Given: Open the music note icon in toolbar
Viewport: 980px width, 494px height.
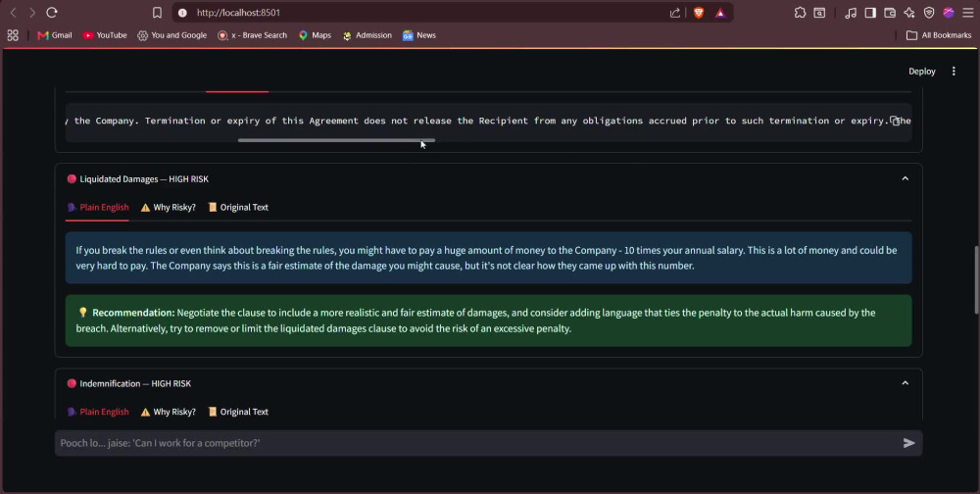Looking at the screenshot, I should (851, 13).
